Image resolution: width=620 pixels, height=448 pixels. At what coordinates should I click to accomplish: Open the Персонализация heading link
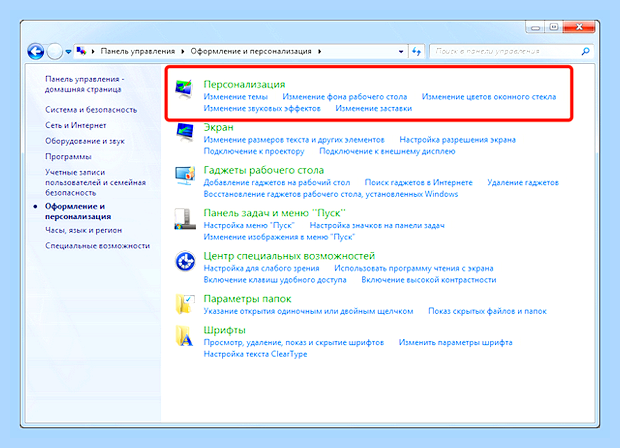click(244, 84)
